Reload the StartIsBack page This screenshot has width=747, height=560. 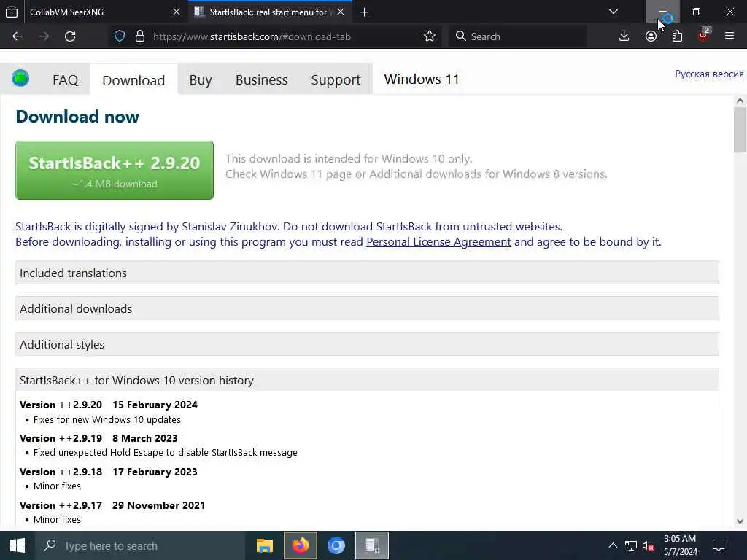(70, 36)
